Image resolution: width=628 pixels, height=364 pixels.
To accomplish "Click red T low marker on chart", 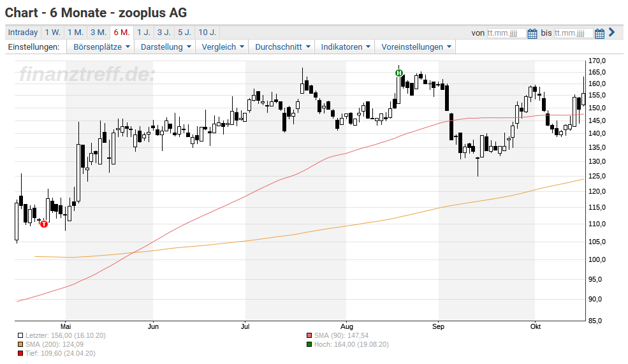I will pos(44,224).
